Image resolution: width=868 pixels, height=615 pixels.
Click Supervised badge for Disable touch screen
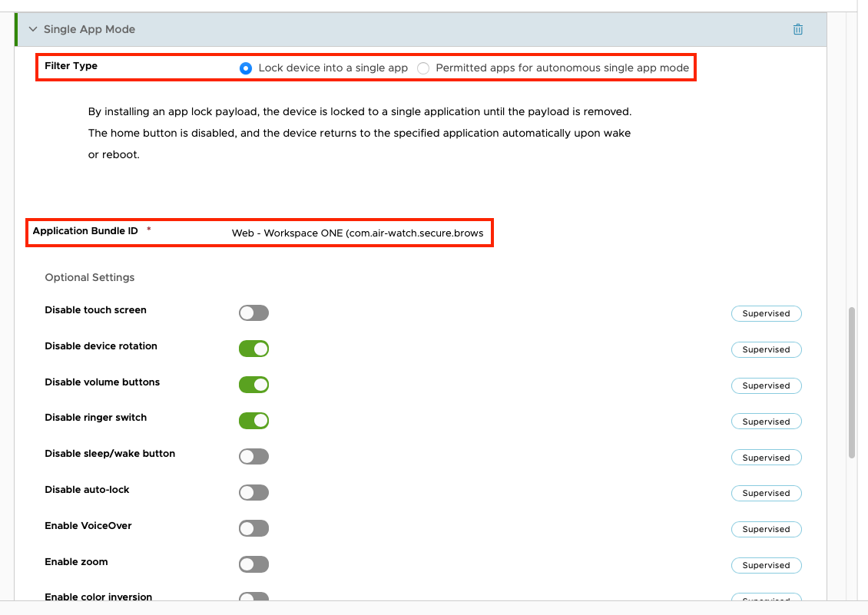point(766,313)
